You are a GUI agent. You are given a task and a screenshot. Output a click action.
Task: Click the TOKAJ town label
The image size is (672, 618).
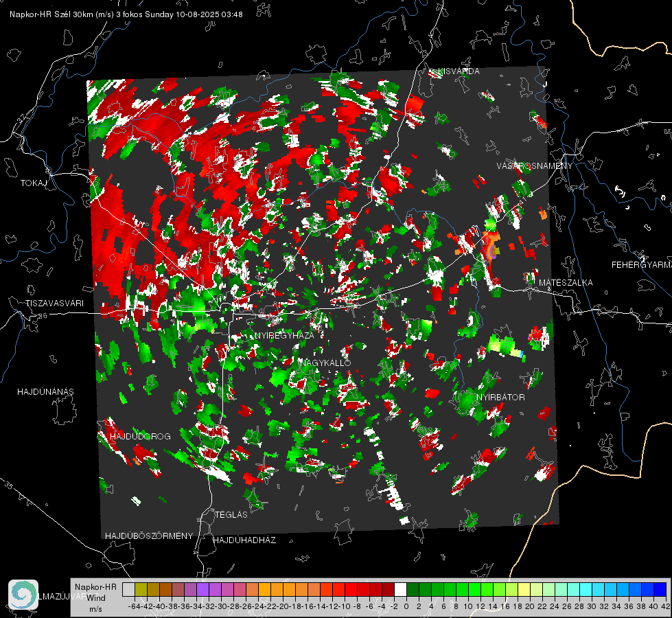click(34, 183)
